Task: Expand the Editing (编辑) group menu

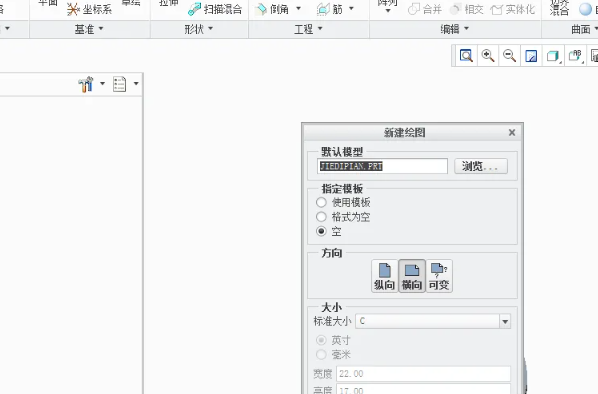Action: pos(455,29)
